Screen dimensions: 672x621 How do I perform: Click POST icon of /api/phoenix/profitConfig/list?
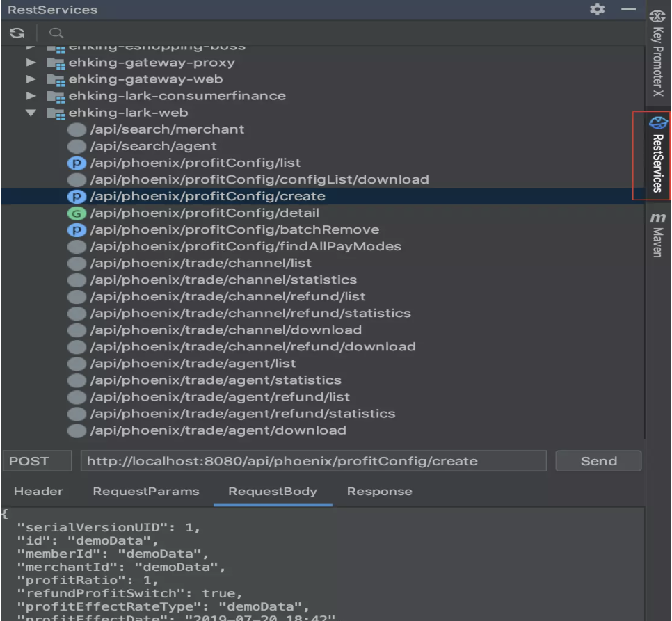pos(77,163)
